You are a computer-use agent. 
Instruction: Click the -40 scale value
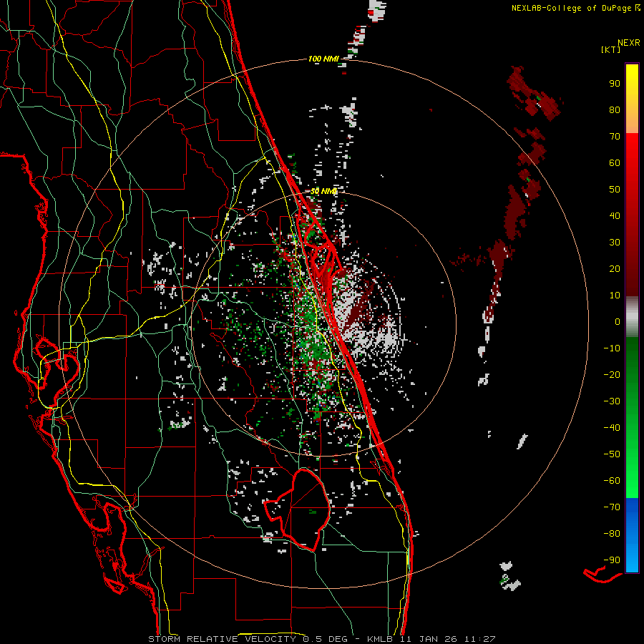pyautogui.click(x=612, y=428)
